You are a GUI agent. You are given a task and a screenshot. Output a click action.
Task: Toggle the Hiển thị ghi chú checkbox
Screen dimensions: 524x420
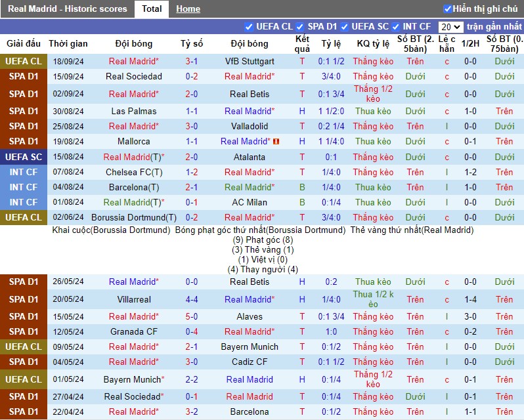pos(447,9)
